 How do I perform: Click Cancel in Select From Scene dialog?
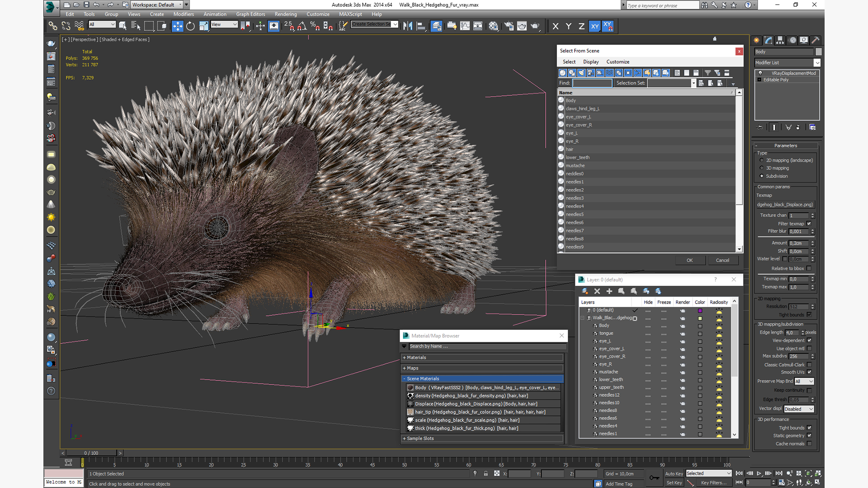click(x=722, y=260)
